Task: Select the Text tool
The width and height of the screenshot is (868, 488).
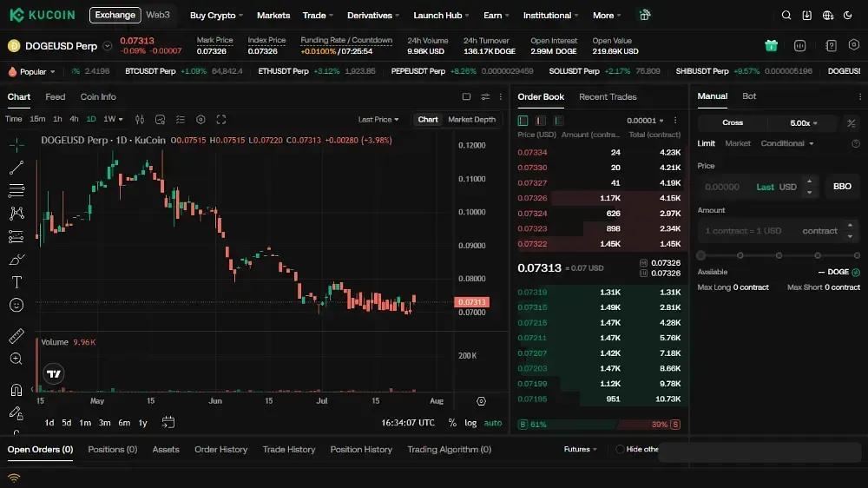Action: coord(16,282)
